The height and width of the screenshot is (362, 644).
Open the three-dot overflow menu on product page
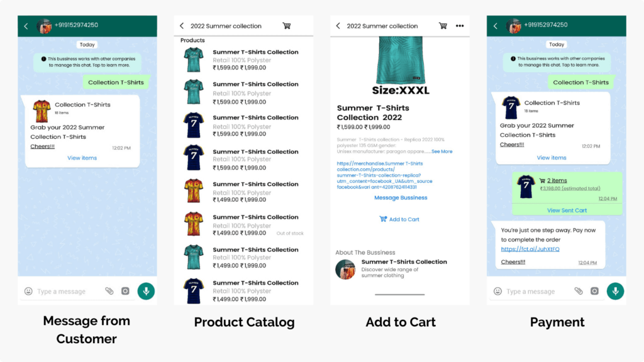coord(459,26)
